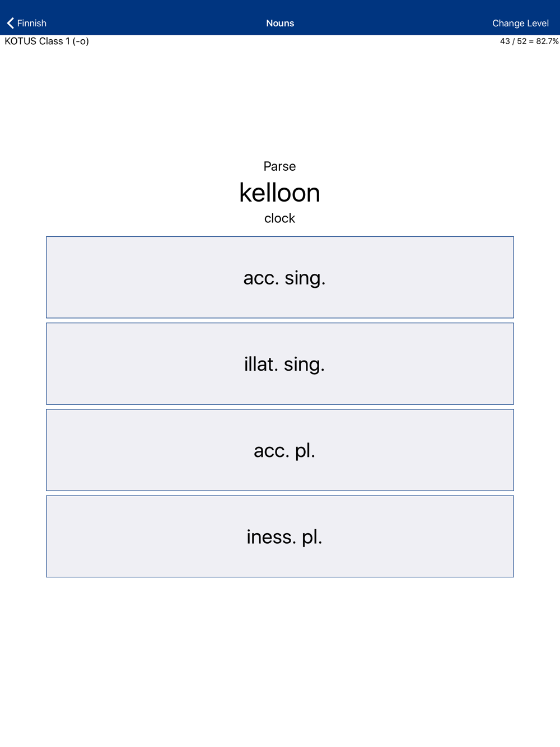This screenshot has width=560, height=747.
Task: Tap the word kelloon
Action: click(279, 193)
